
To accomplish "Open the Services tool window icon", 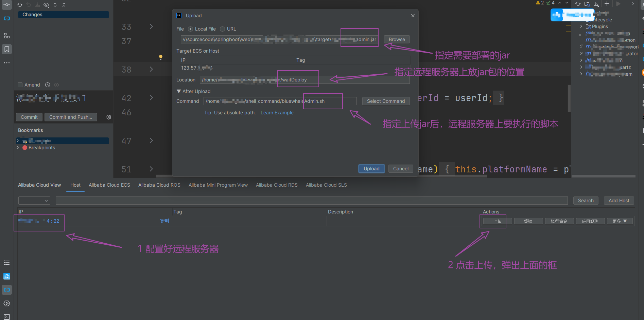I will [7, 303].
